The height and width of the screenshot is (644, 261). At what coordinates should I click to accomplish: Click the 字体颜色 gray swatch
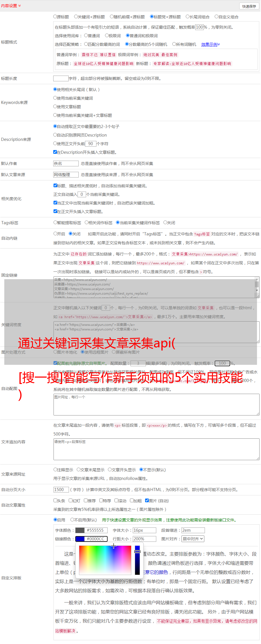[80, 530]
